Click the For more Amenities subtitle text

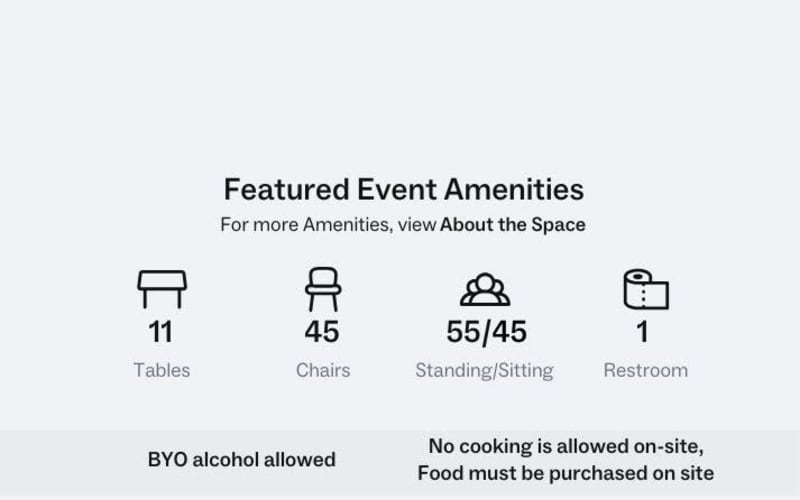click(305, 225)
